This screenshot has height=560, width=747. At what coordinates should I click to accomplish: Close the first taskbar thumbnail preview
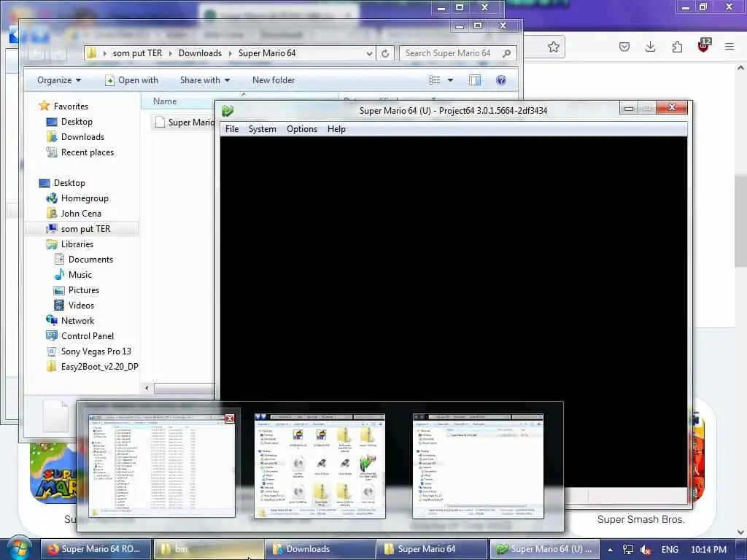tap(230, 418)
